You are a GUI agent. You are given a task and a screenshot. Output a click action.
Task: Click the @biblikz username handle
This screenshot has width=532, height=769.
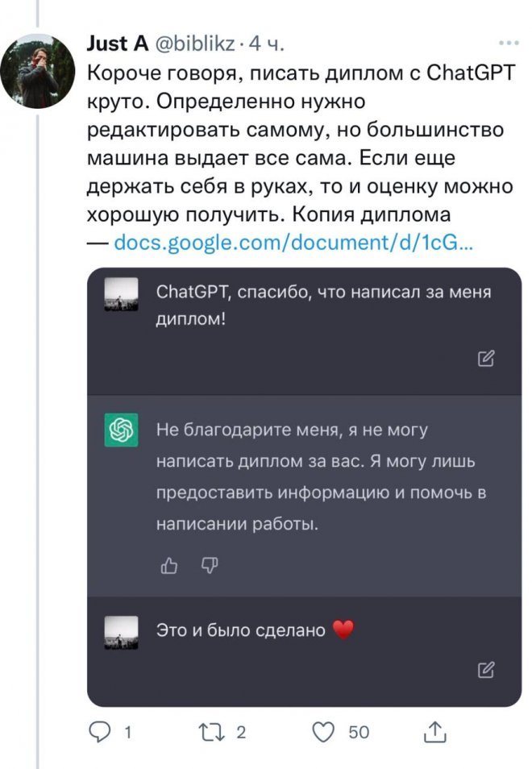(x=195, y=44)
